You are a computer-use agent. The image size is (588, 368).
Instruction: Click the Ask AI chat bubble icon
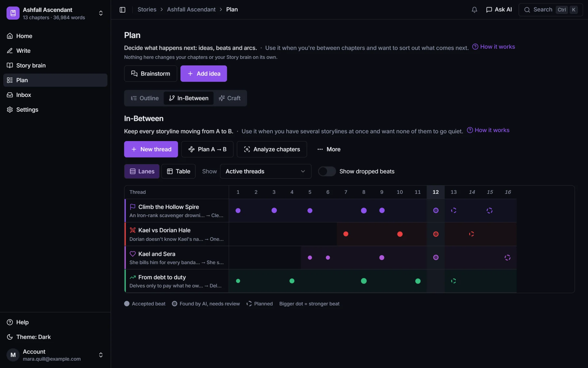coord(489,10)
